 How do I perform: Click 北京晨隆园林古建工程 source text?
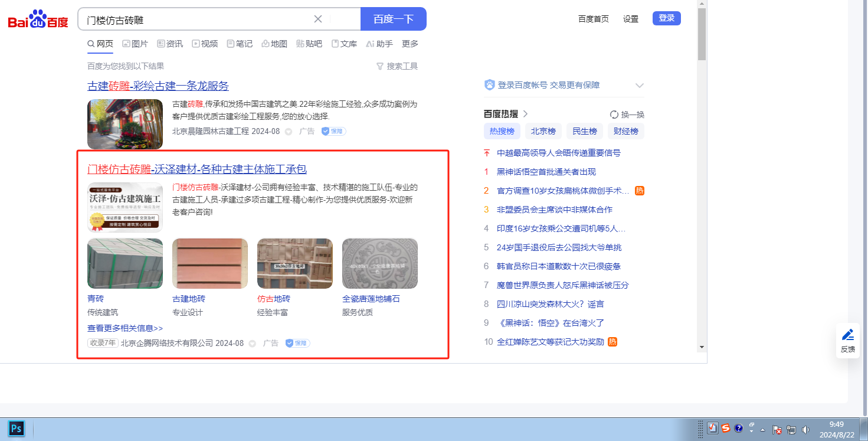(211, 131)
